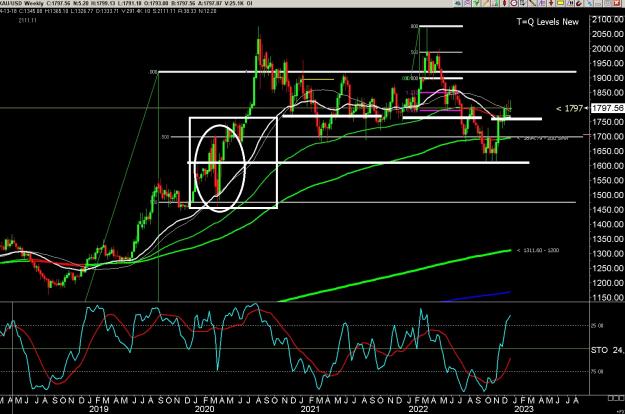Click the red X toolbar icon
This screenshot has width=625, height=414.
pyautogui.click(x=617, y=3)
